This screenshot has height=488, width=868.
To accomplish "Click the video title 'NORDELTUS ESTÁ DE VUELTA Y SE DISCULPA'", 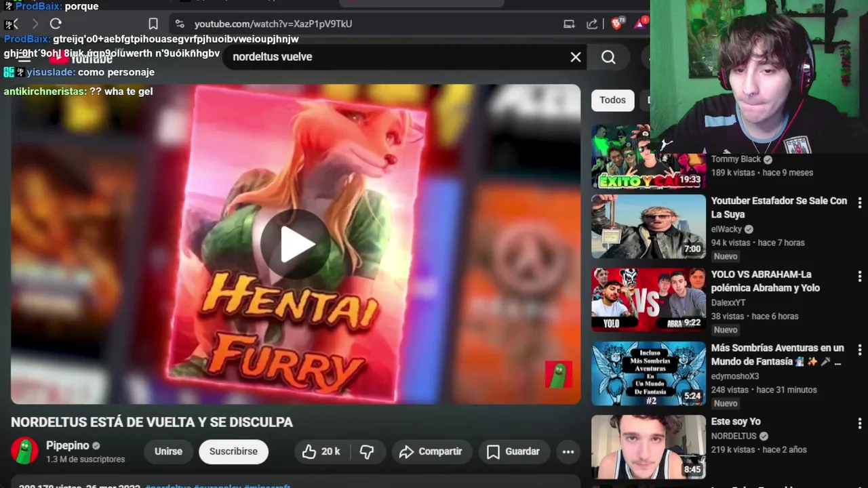I will pyautogui.click(x=152, y=422).
